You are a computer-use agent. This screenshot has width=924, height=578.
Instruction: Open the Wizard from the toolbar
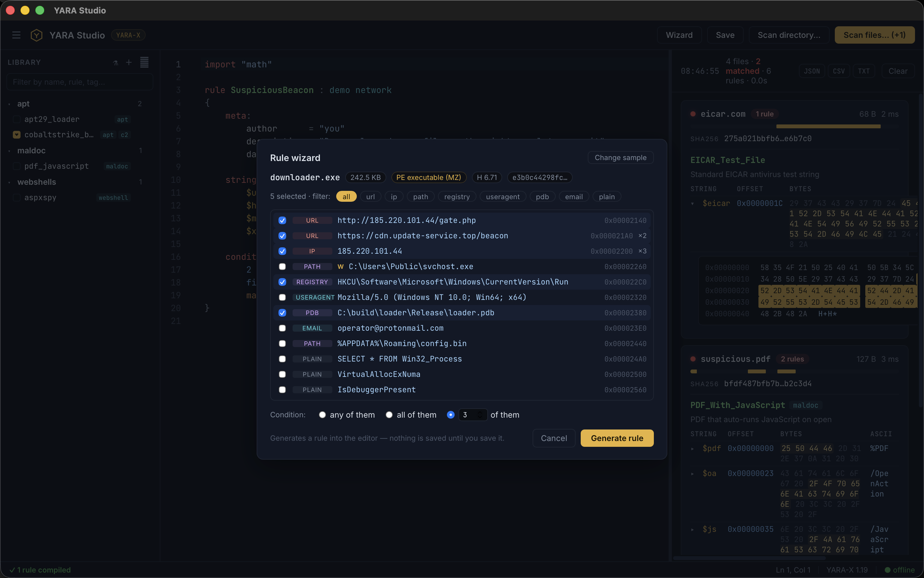point(679,35)
